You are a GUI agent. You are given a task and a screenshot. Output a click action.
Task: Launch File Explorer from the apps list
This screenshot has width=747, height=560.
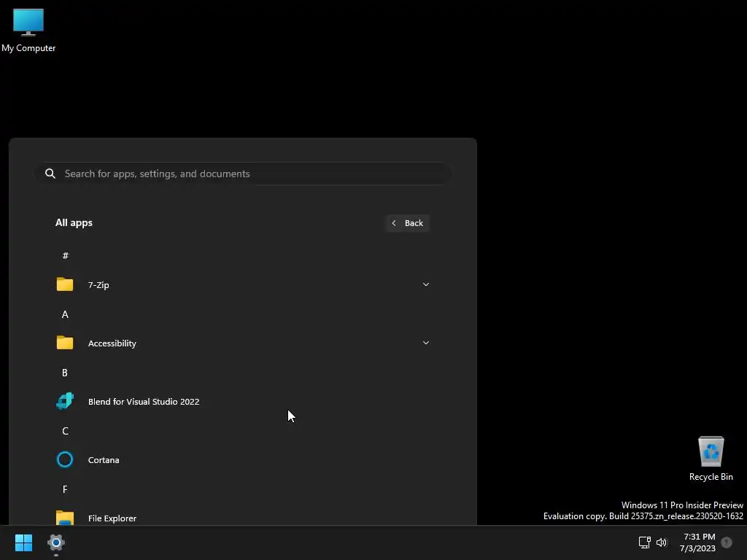(x=112, y=518)
